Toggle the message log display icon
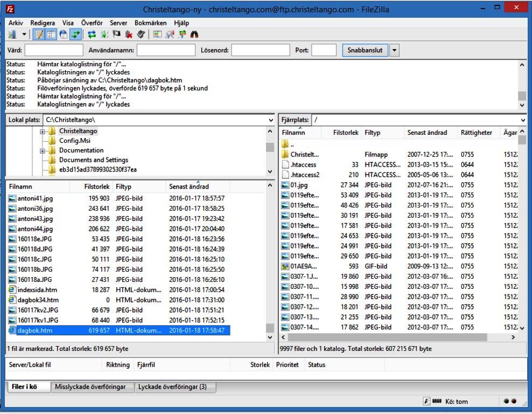The image size is (532, 414). coord(39,34)
